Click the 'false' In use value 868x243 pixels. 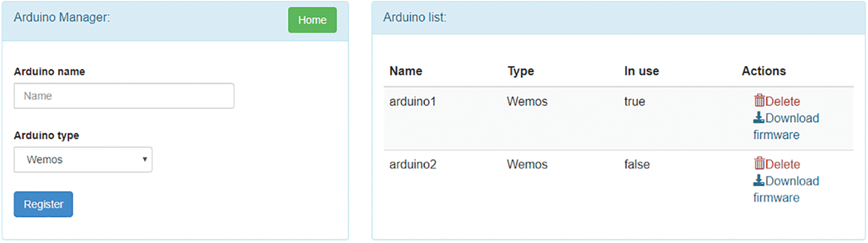637,164
